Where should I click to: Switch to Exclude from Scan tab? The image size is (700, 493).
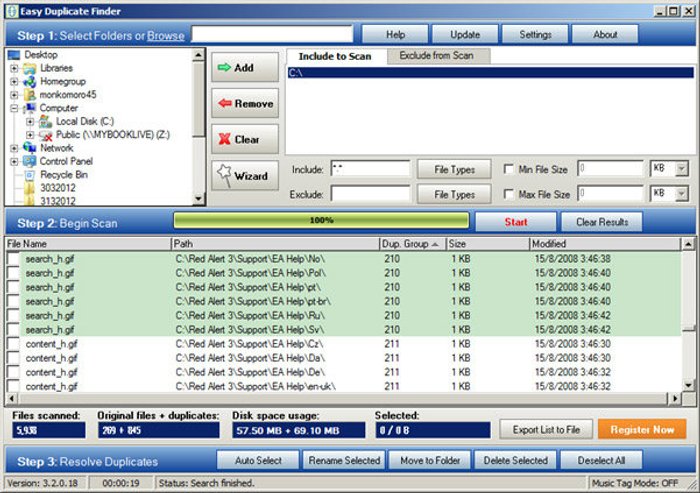click(x=437, y=56)
